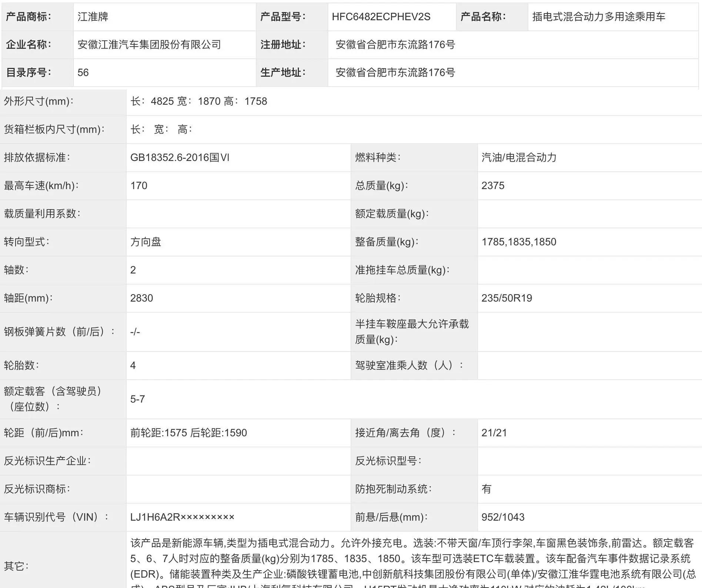Screen dimensions: 702x588
Task: Click the 轮胎规格 label
Action: pyautogui.click(x=378, y=298)
